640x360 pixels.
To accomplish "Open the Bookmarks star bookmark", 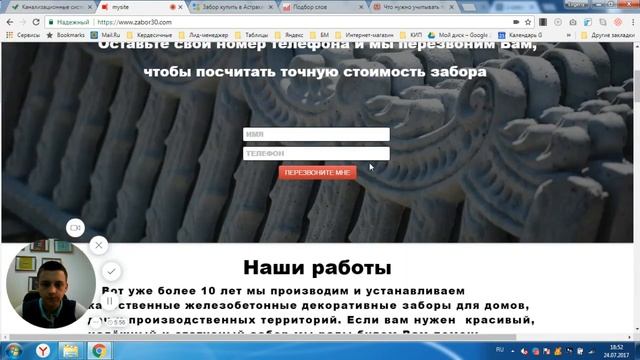I will coord(66,36).
